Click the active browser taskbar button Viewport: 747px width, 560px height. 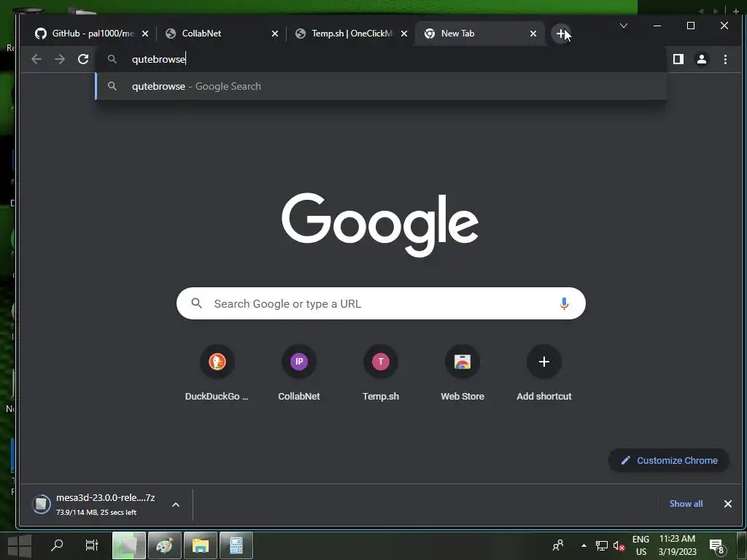[128, 545]
